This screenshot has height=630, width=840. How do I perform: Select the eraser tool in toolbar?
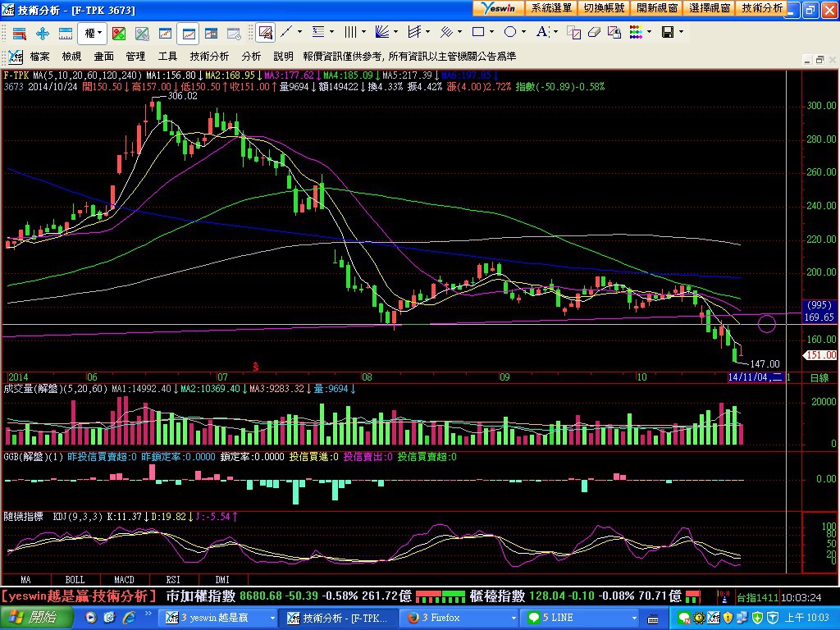click(x=594, y=33)
